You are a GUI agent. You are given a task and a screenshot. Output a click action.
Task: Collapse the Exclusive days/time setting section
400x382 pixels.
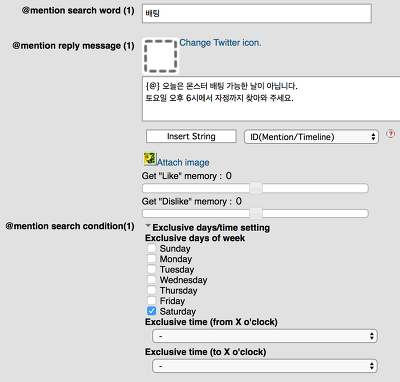pyautogui.click(x=148, y=226)
